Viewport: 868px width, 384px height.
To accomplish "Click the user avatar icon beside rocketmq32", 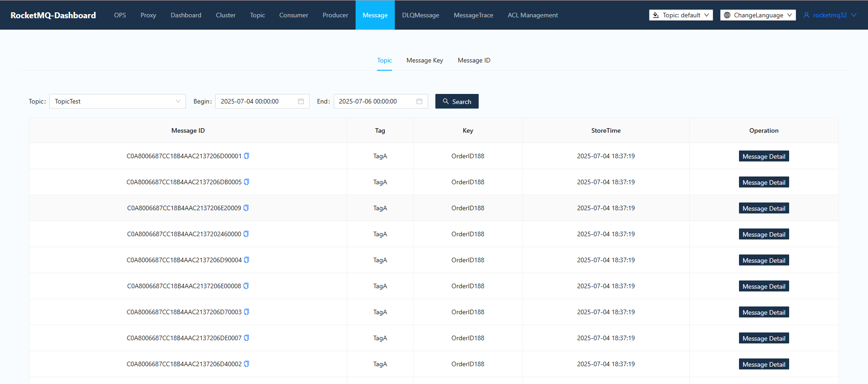I will pyautogui.click(x=806, y=15).
